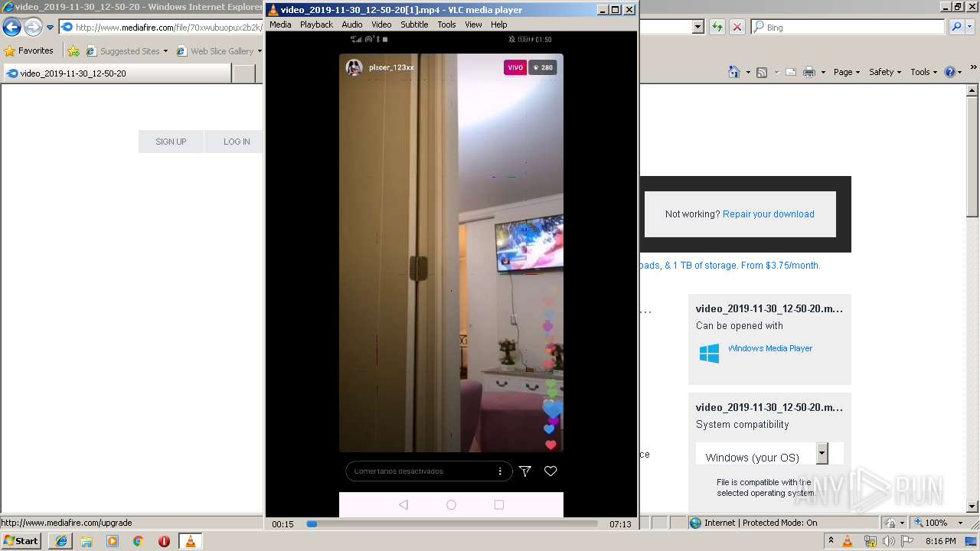The height and width of the screenshot is (551, 980).
Task: Click the Read mail icon
Action: point(790,72)
